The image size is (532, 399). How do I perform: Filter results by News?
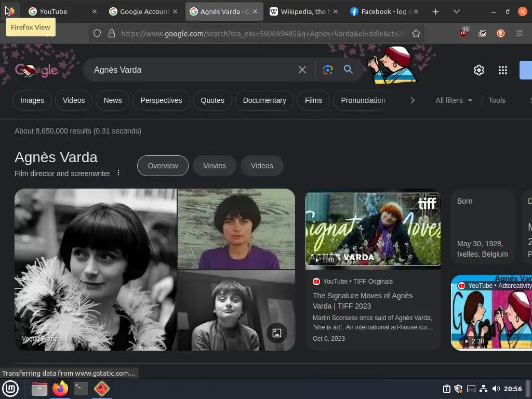click(113, 100)
